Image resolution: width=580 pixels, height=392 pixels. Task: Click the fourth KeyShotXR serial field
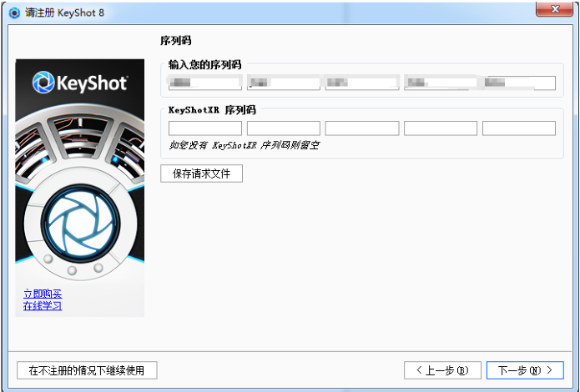(x=440, y=128)
